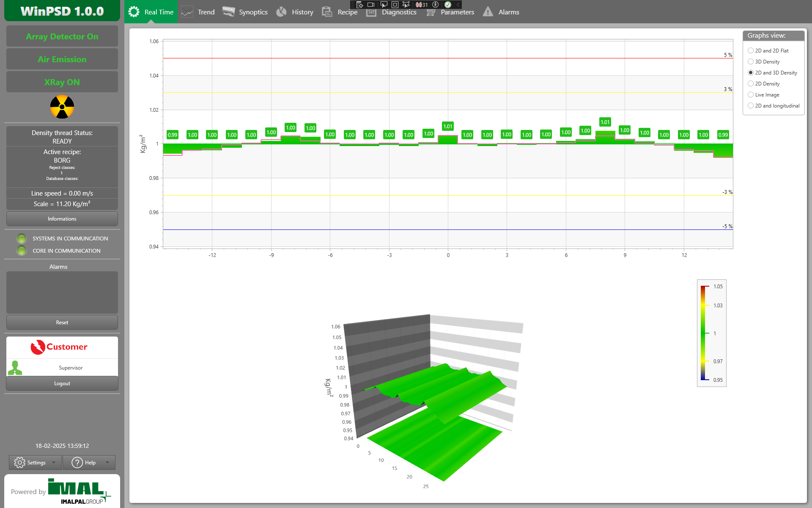
Task: Expand the Settings dropdown arrow
Action: pyautogui.click(x=54, y=462)
